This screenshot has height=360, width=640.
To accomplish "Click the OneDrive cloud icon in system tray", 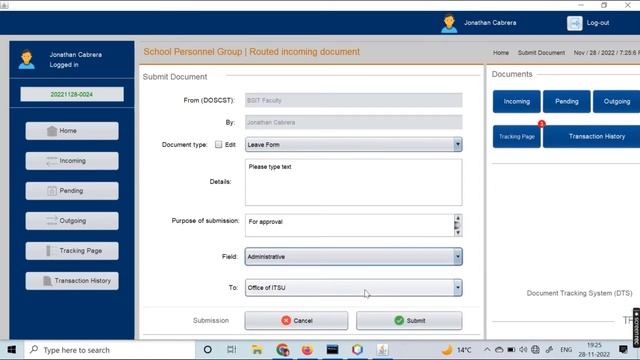I will pyautogui.click(x=499, y=350).
